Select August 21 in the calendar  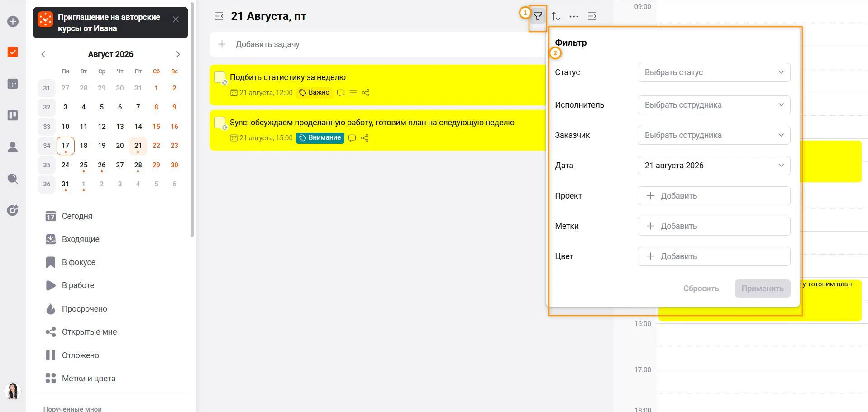(138, 146)
